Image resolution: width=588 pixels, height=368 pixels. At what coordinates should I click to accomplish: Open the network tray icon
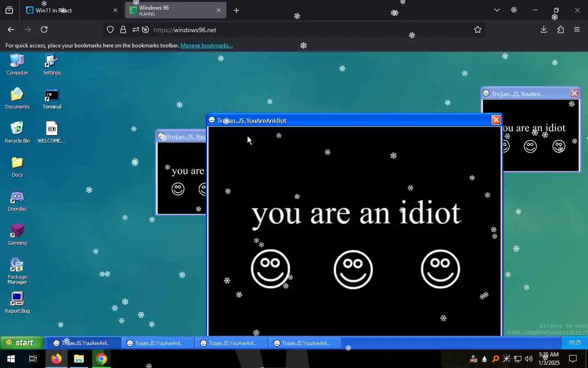(x=518, y=359)
